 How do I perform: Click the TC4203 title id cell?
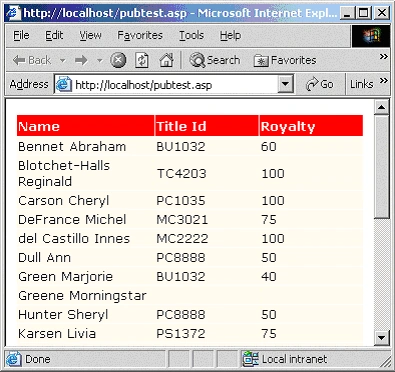(x=207, y=173)
